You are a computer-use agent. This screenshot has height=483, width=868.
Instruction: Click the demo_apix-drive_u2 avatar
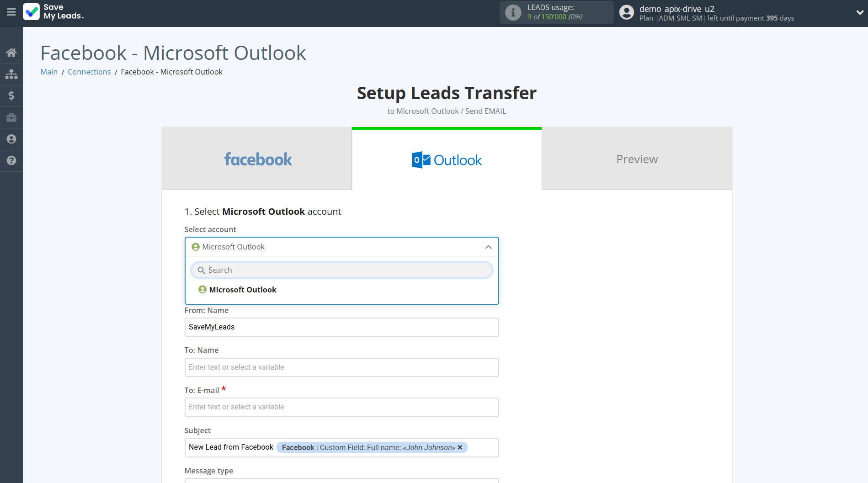coord(626,12)
